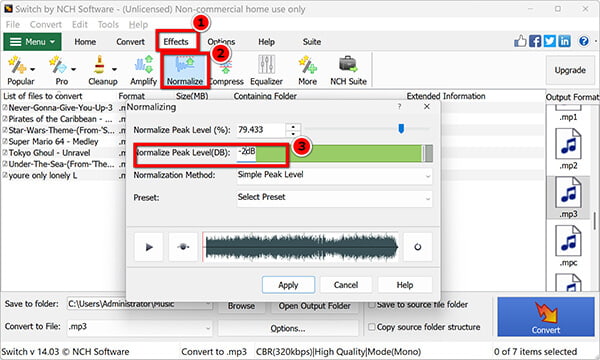The image size is (600, 360).
Task: Enable Save to source file folder
Action: [371, 305]
